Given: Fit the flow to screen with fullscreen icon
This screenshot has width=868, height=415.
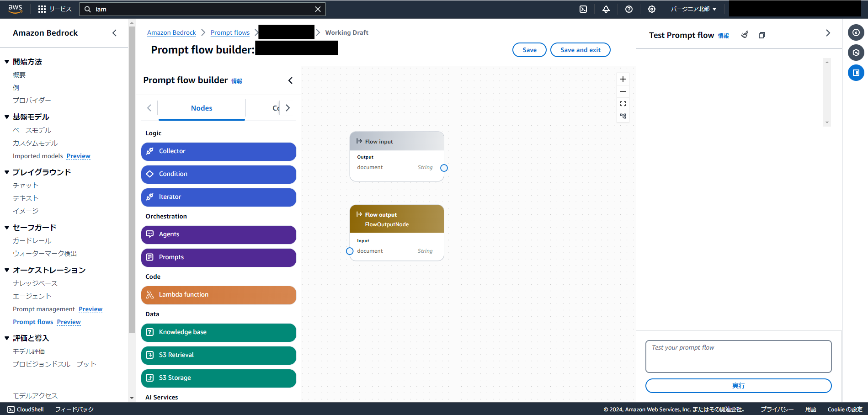Looking at the screenshot, I should pos(623,103).
